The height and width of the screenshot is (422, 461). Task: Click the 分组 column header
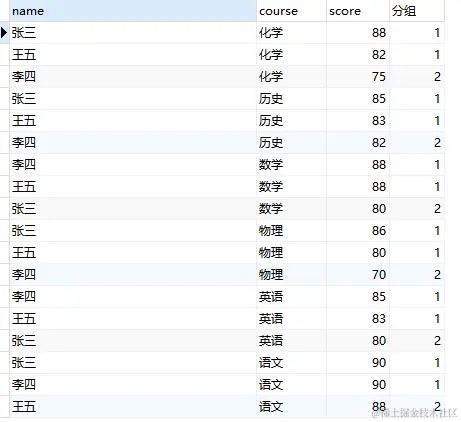pyautogui.click(x=417, y=11)
